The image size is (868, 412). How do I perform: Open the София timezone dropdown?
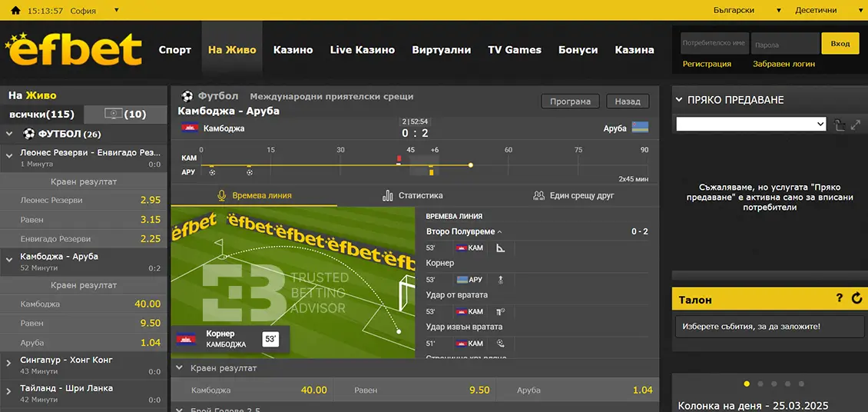coord(94,11)
